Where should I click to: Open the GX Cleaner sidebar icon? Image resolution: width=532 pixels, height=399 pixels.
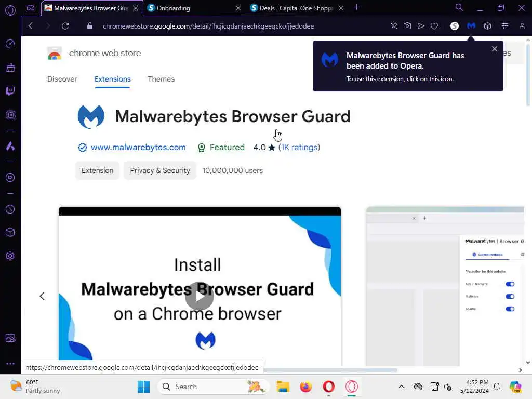click(x=10, y=68)
